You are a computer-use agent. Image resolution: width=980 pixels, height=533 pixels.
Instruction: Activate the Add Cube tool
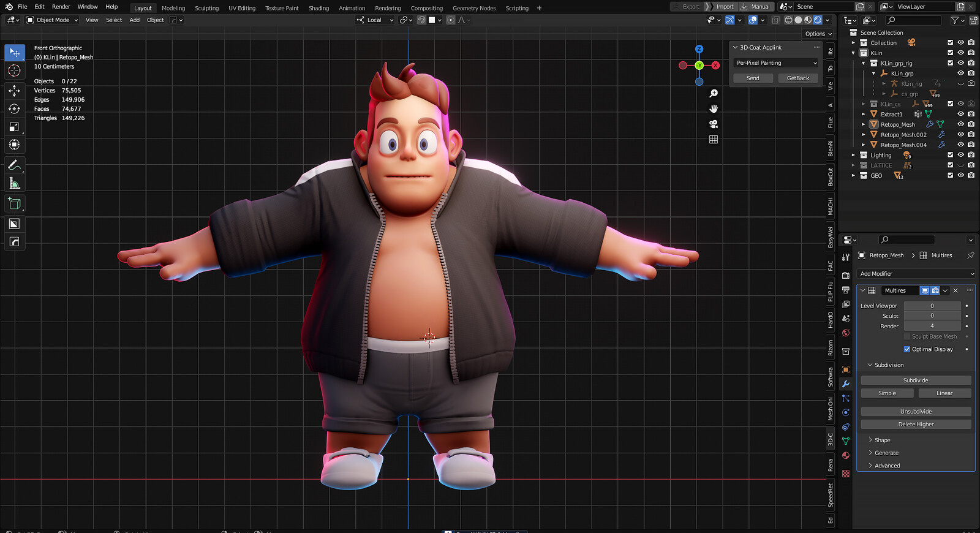(15, 203)
